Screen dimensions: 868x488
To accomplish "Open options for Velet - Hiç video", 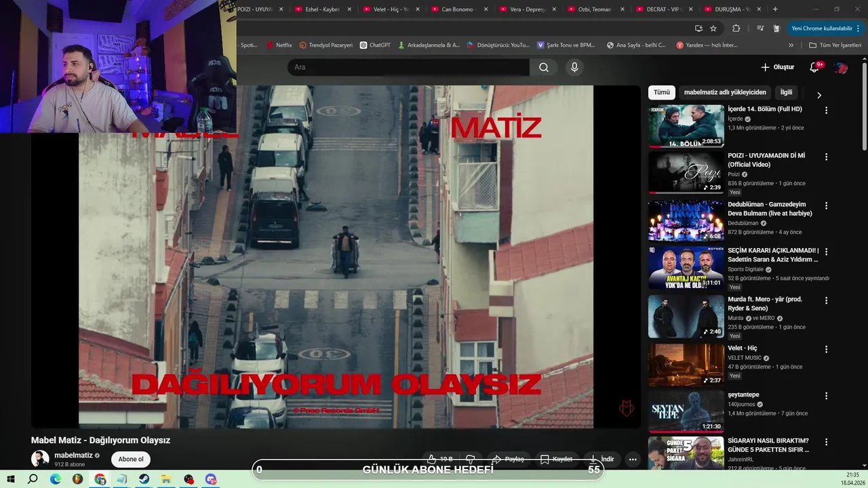I will click(x=826, y=349).
